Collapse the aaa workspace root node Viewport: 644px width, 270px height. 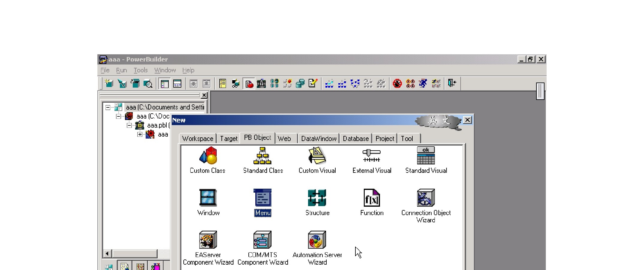click(108, 107)
